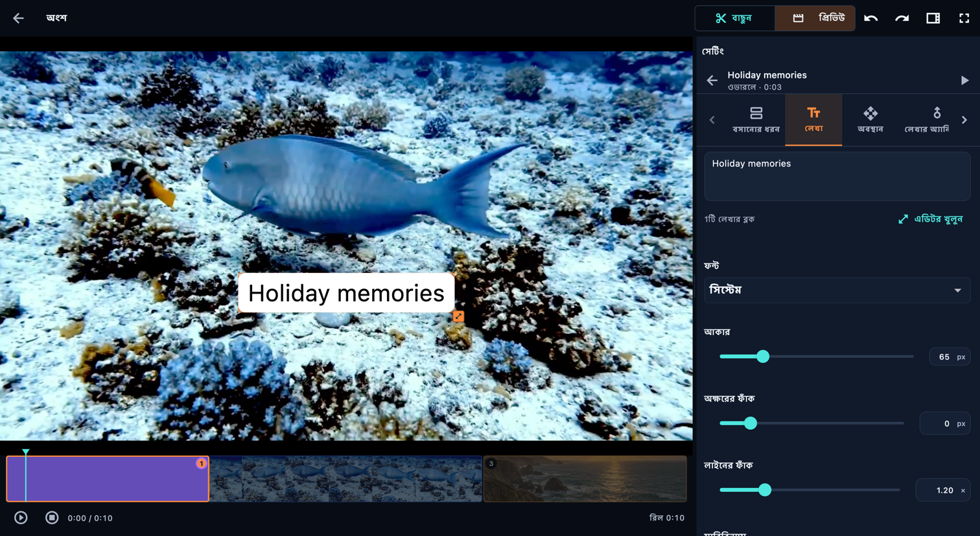Adjust the অক্ষরের ফাঁক slider

pyautogui.click(x=811, y=423)
